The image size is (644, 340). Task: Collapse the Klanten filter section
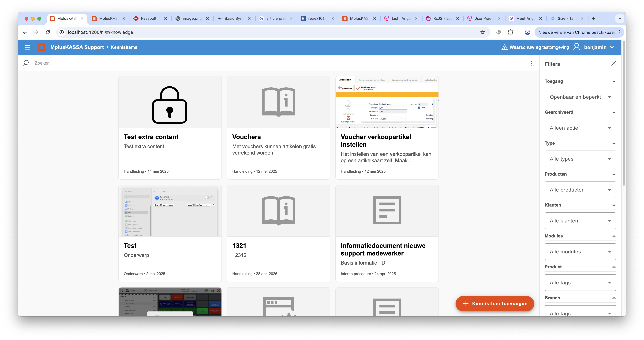tap(614, 205)
